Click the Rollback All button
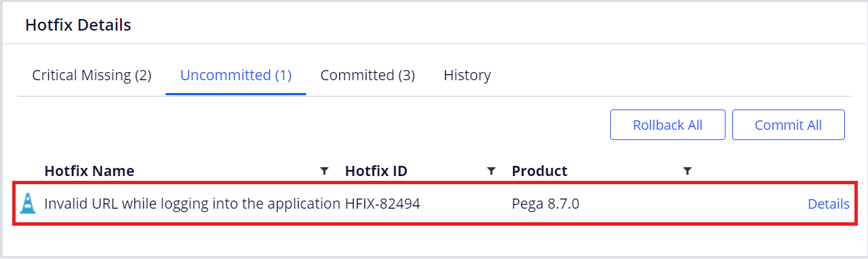Screen dimensions: 868x259 pos(668,125)
